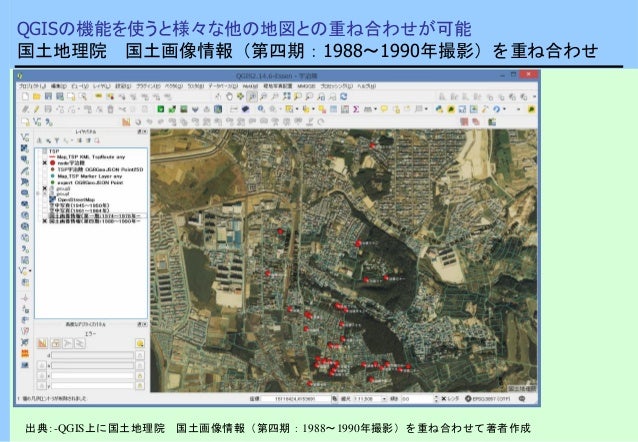Click the Deselect Features icon
Viewport: 638px width, 442px height.
pos(322,109)
